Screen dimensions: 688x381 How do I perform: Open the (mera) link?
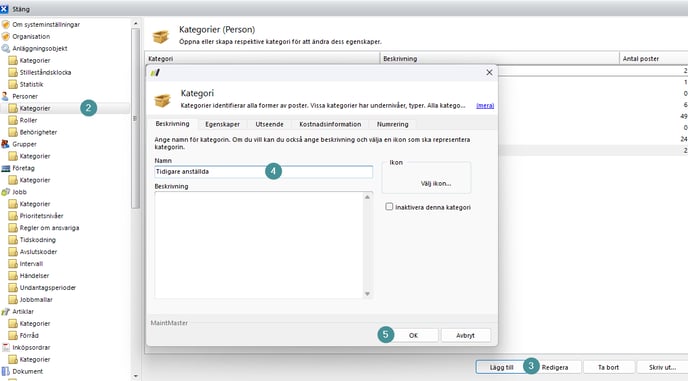coord(485,105)
